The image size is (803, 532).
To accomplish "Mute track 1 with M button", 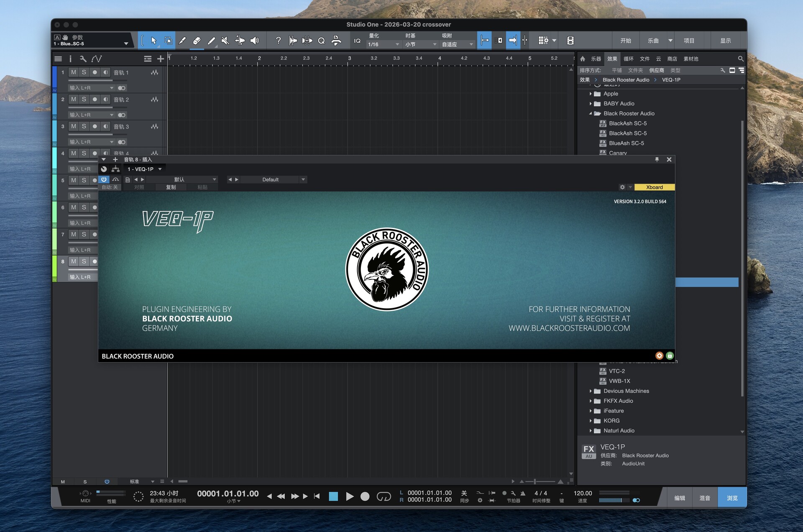I will point(74,72).
